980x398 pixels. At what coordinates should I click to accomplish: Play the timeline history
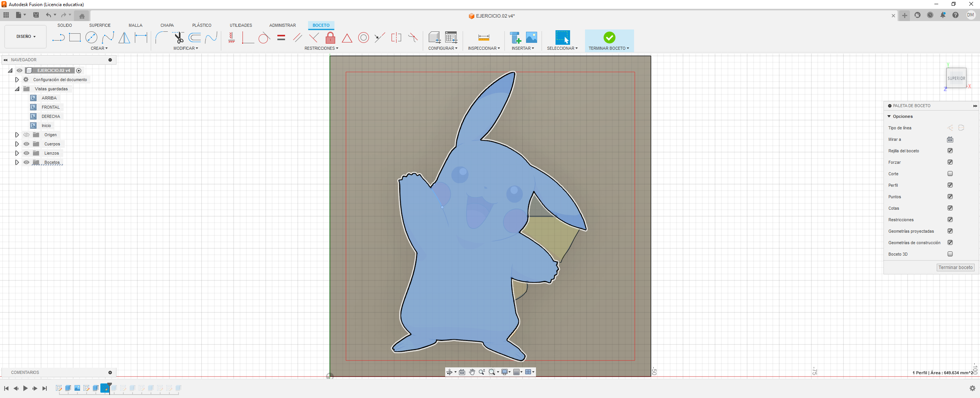coord(25,388)
